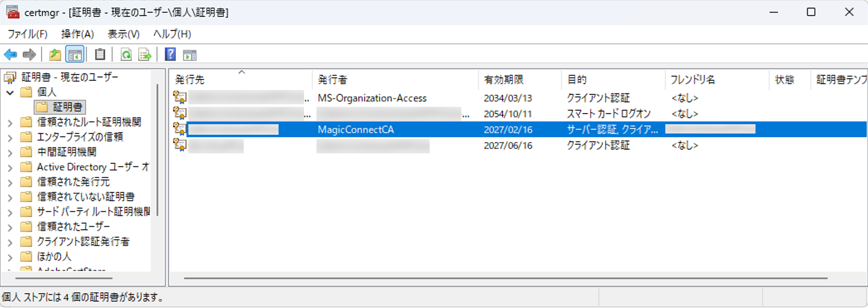868x308 pixels.
Task: Go back with the blue left arrow
Action: (x=10, y=55)
